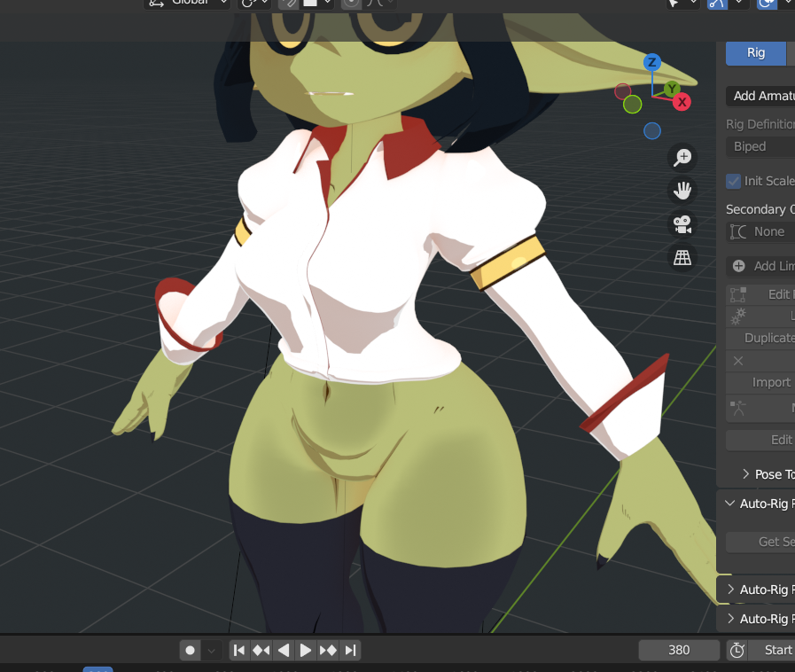Click the negative Z axis gizmo circle
This screenshot has width=795, height=672.
[x=652, y=131]
